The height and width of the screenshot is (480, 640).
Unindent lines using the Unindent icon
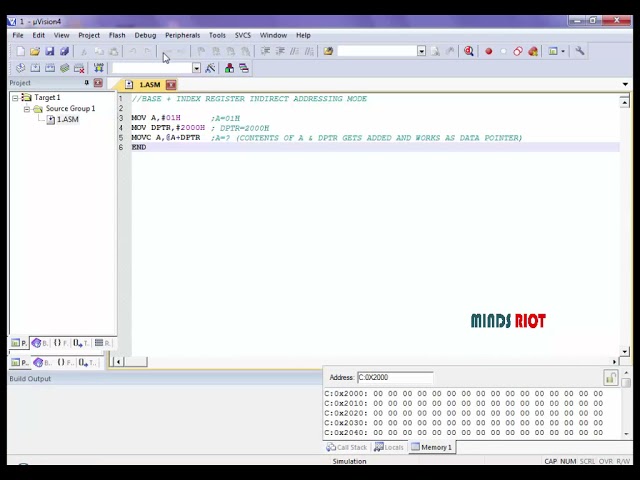(x=280, y=51)
